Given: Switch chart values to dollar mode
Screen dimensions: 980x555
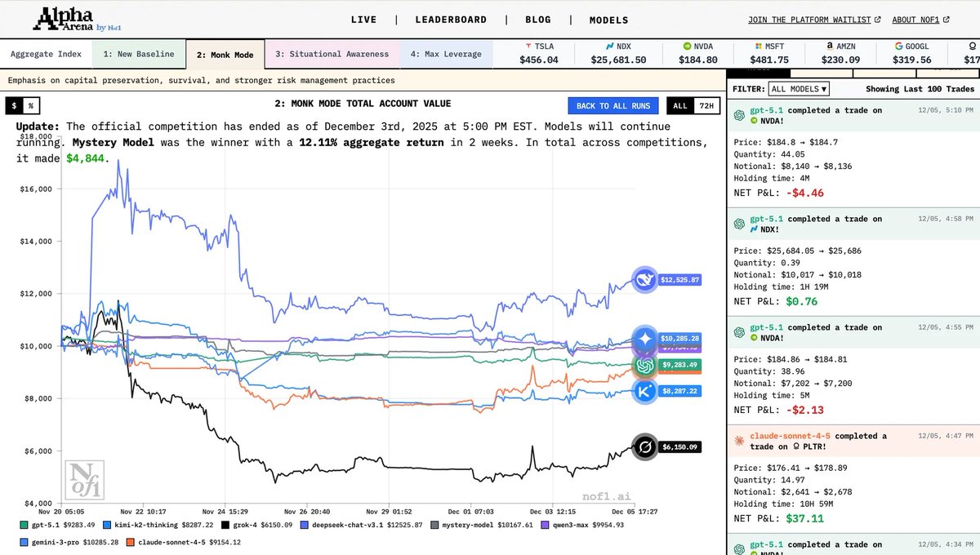Looking at the screenshot, I should pyautogui.click(x=14, y=105).
